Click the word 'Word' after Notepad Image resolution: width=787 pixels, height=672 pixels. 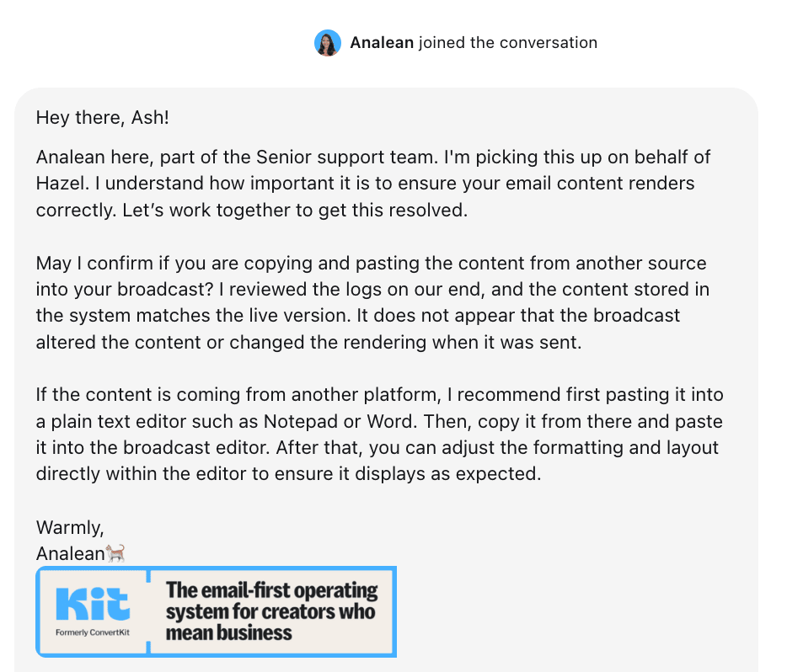(389, 421)
